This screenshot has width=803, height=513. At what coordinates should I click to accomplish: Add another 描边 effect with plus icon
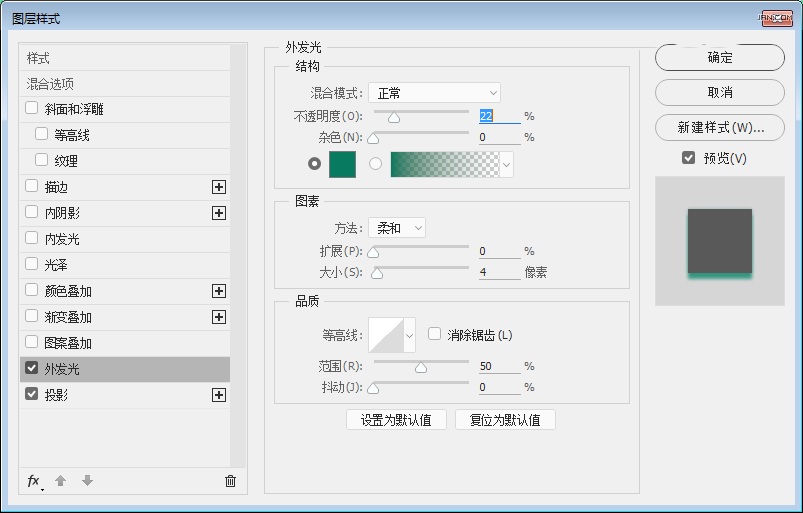[219, 187]
